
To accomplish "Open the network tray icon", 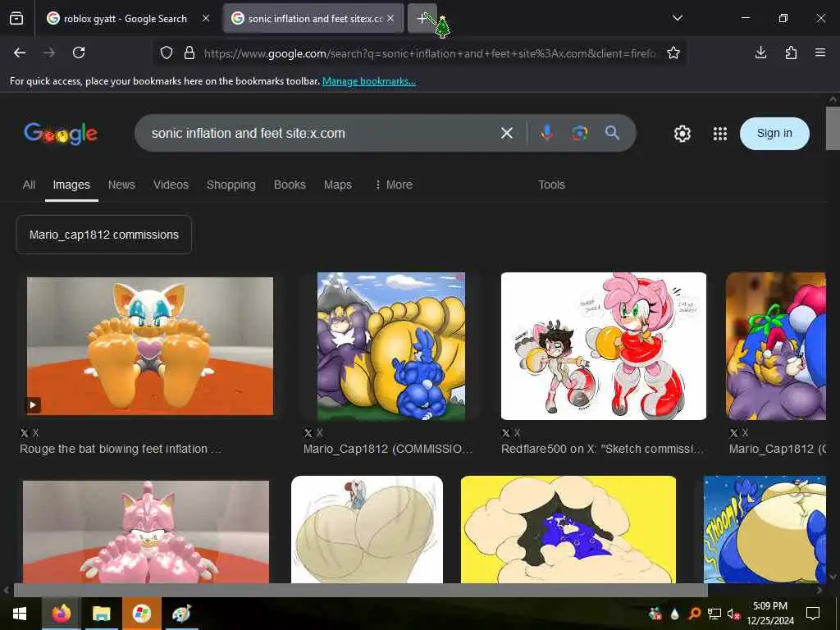I will point(714,614).
